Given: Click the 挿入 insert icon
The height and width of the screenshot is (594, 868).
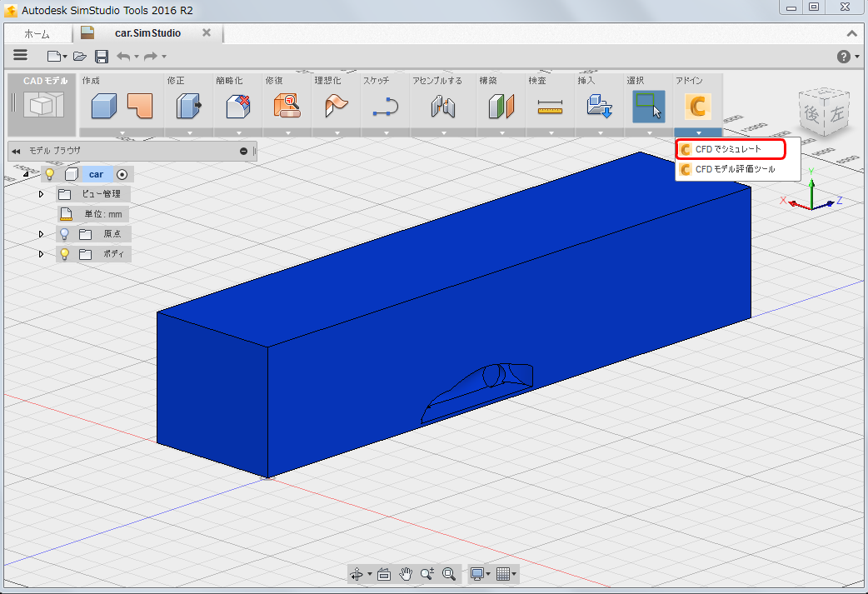Looking at the screenshot, I should tap(600, 105).
